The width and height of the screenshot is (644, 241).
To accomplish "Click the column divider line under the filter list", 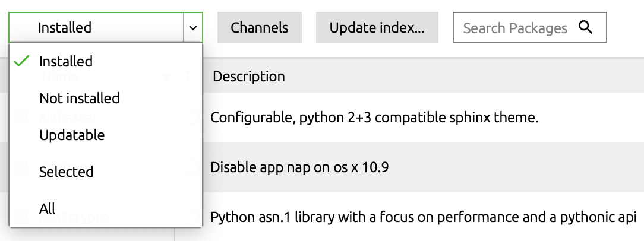I will [175, 234].
